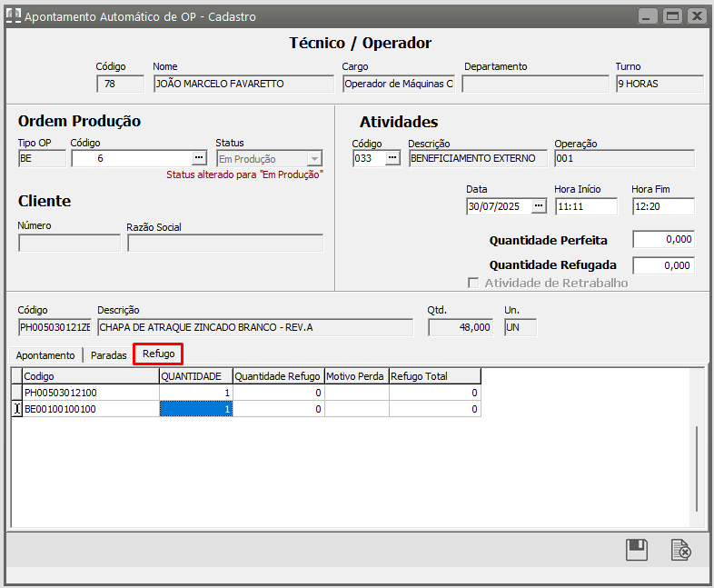714x588 pixels.
Task: Click the Hora Início time field
Action: (x=585, y=206)
